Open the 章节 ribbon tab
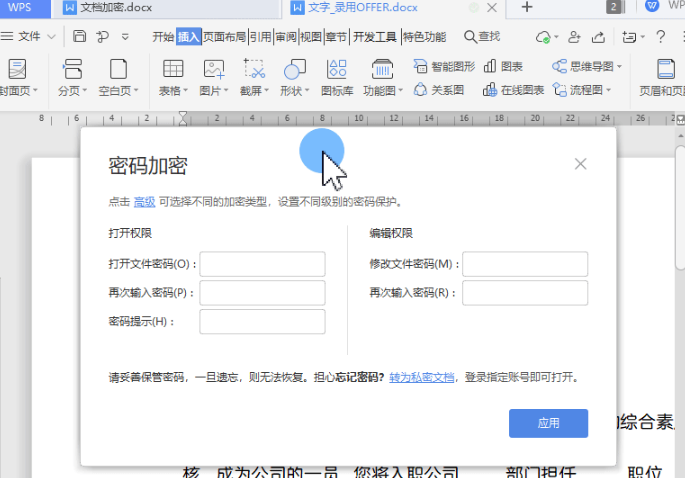This screenshot has height=478, width=685. coord(336,37)
